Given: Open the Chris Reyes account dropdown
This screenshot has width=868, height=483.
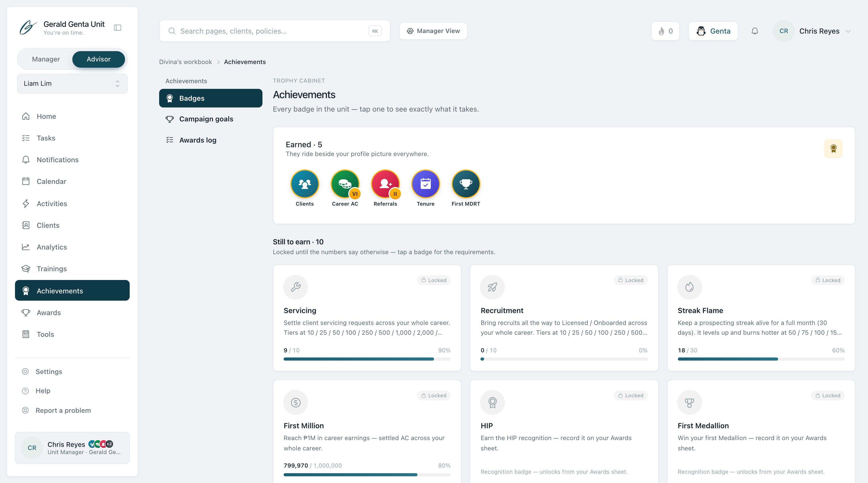Looking at the screenshot, I should 812,31.
